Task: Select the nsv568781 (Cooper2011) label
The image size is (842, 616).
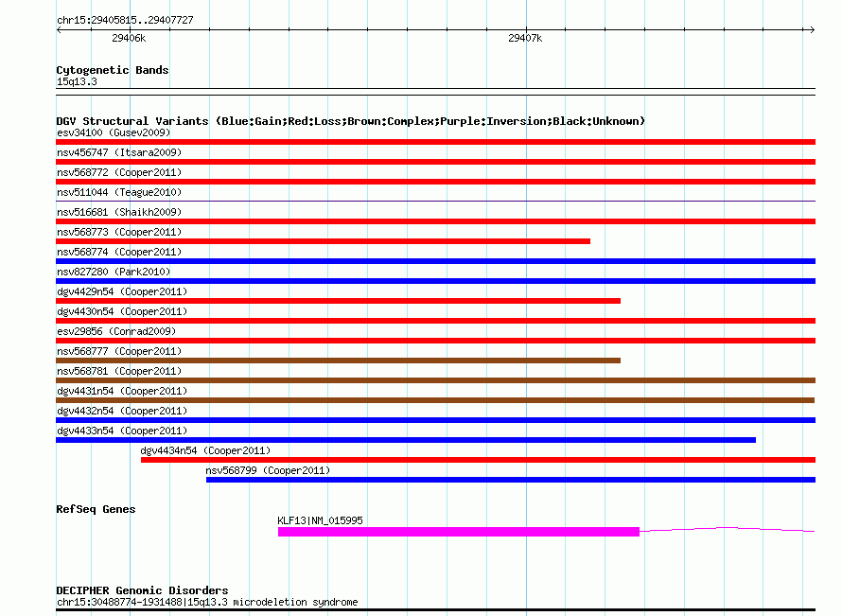Action: 119,371
